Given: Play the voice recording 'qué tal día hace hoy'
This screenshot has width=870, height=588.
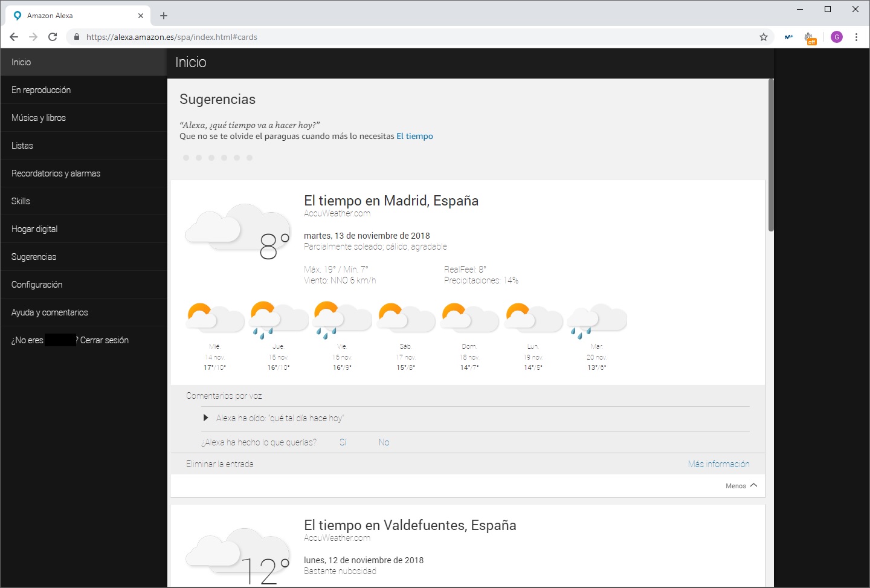Looking at the screenshot, I should [x=206, y=418].
